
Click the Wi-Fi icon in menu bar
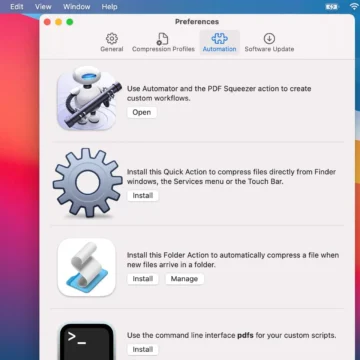354,7
